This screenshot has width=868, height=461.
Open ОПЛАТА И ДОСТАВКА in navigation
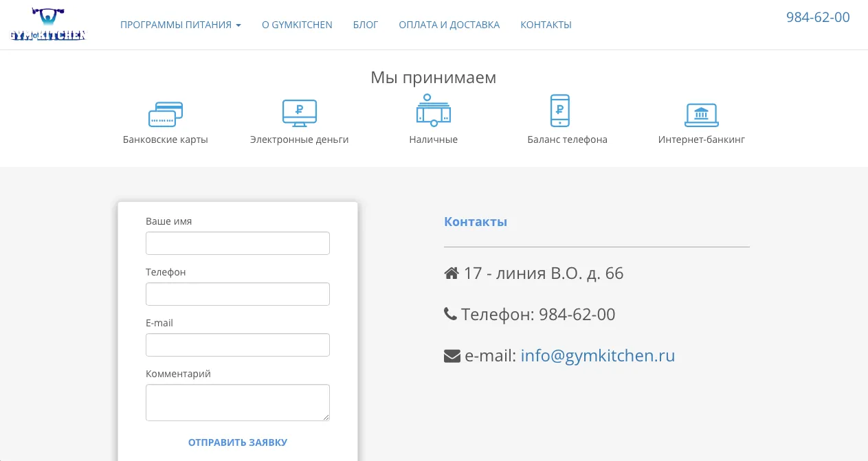point(449,25)
